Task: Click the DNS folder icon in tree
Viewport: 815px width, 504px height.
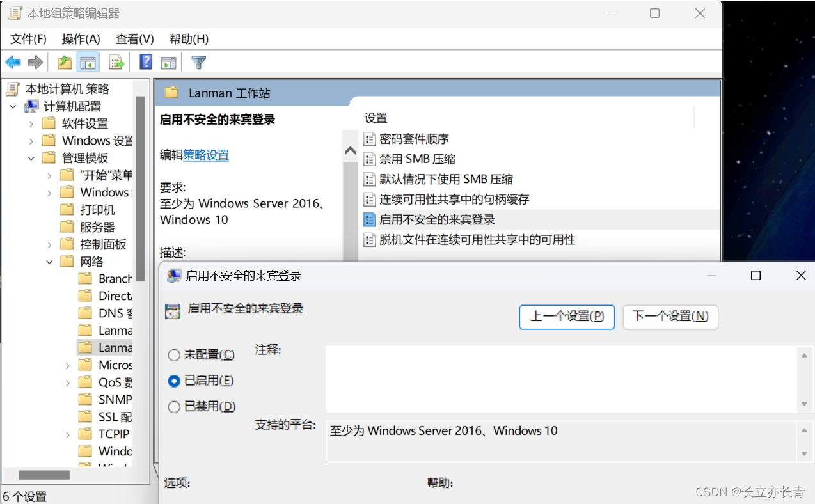Action: pyautogui.click(x=86, y=313)
